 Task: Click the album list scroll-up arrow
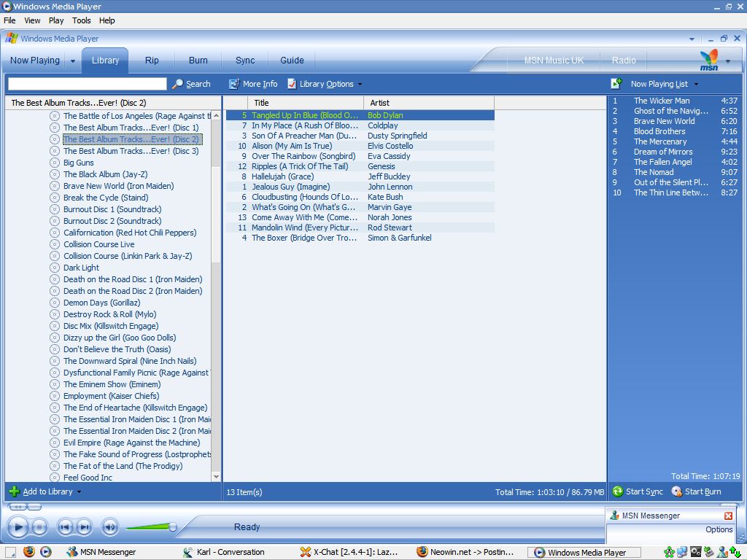point(216,116)
